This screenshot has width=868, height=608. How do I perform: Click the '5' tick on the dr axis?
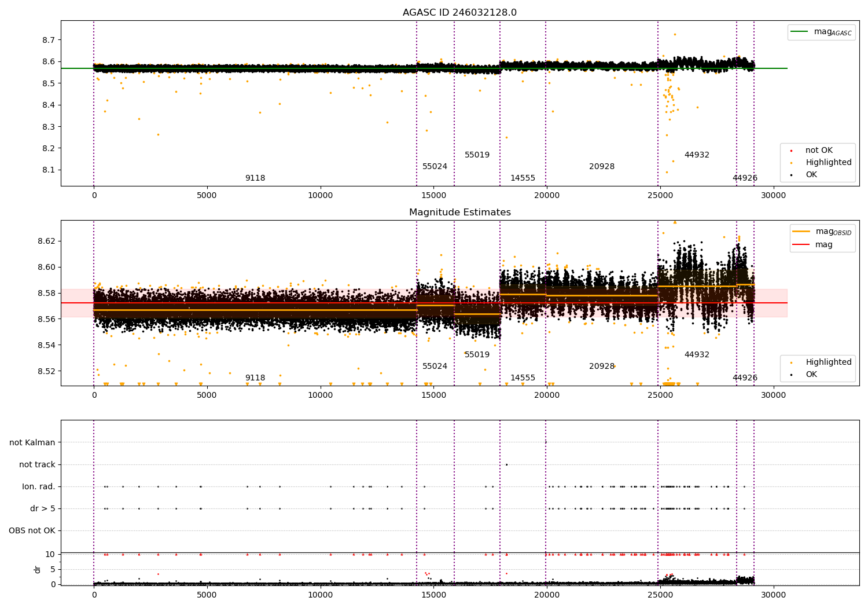tap(53, 570)
